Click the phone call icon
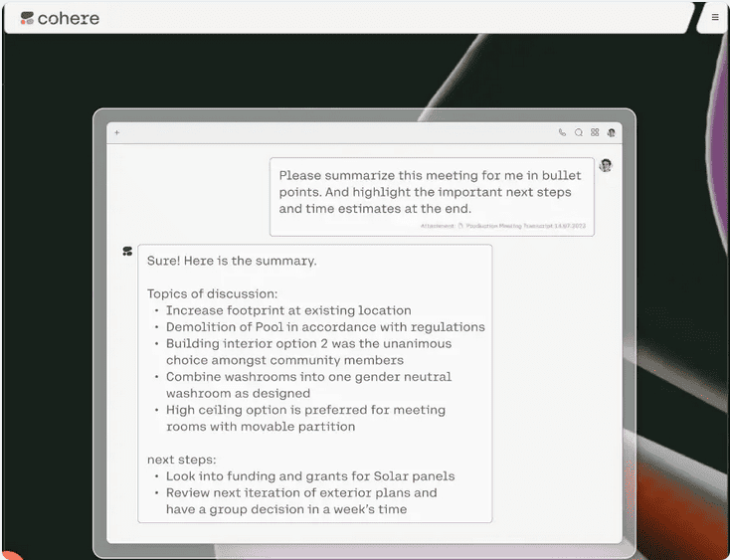Image resolution: width=730 pixels, height=560 pixels. pos(563,132)
